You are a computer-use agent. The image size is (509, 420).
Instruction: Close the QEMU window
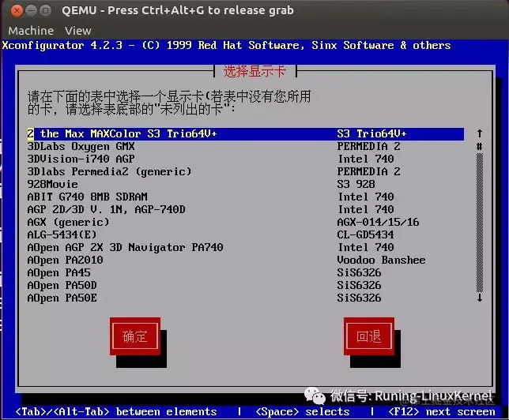17,11
